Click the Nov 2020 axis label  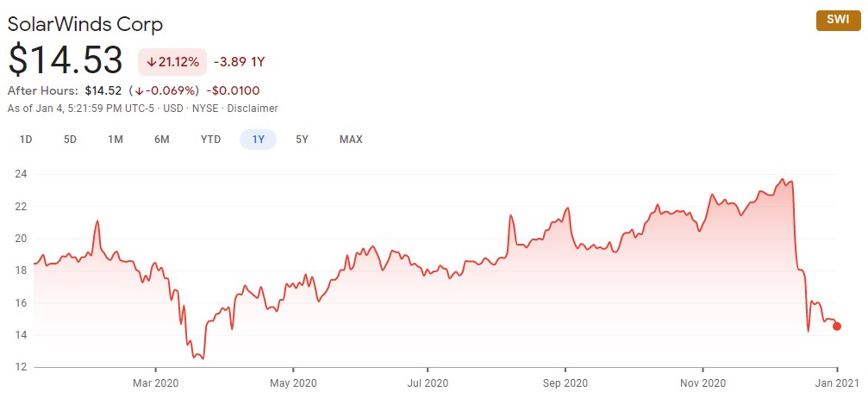703,382
